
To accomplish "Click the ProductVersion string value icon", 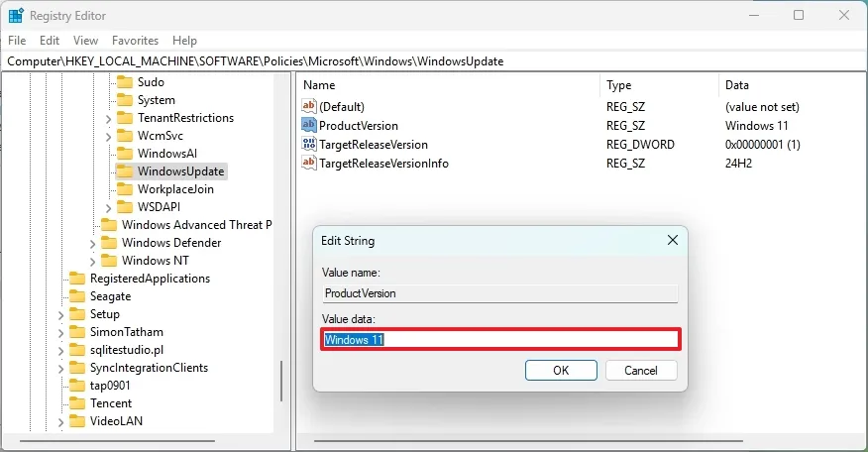I will point(309,125).
